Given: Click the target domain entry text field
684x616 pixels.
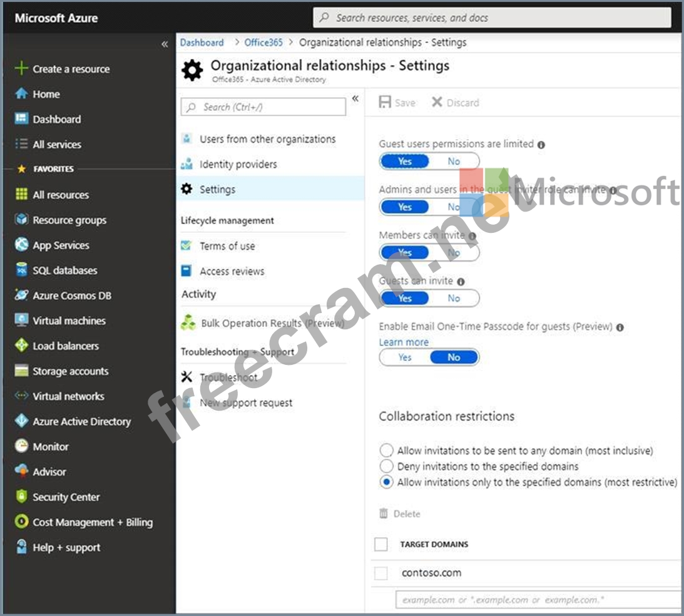Looking at the screenshot, I should click(x=538, y=600).
